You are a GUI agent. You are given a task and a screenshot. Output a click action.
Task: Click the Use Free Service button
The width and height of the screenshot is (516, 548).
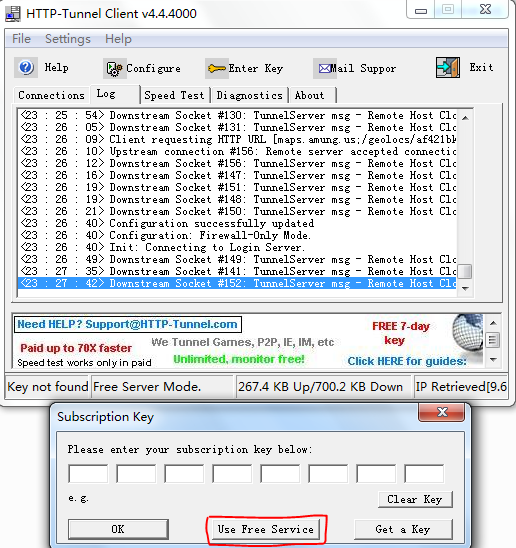266,529
